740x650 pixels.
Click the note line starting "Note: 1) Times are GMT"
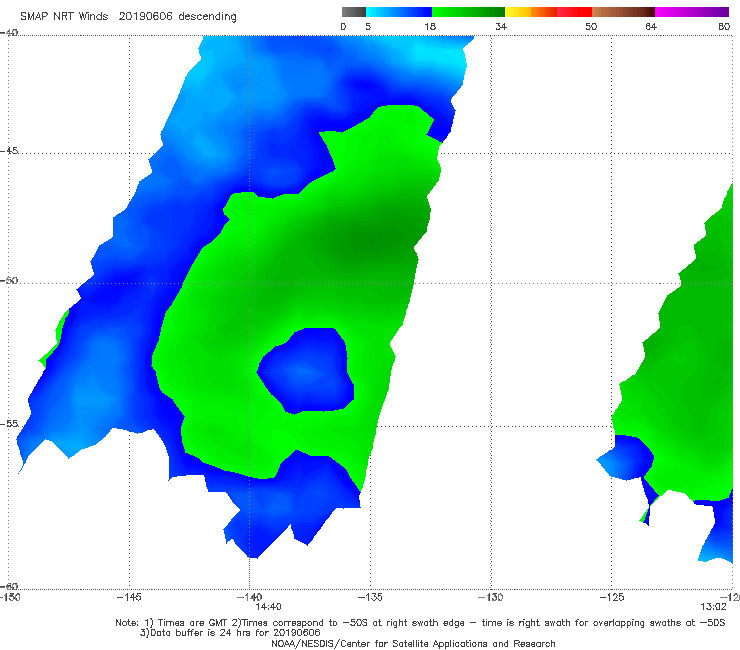click(420, 623)
